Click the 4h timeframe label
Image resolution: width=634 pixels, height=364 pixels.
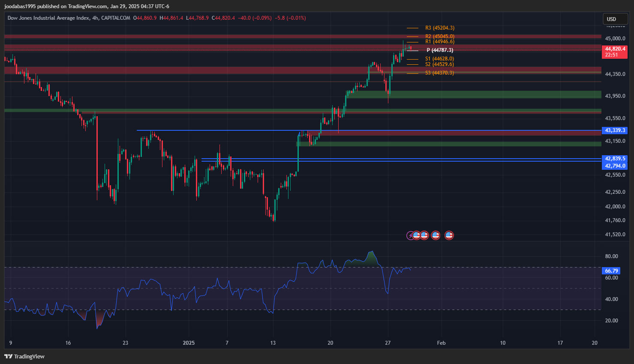pos(96,18)
